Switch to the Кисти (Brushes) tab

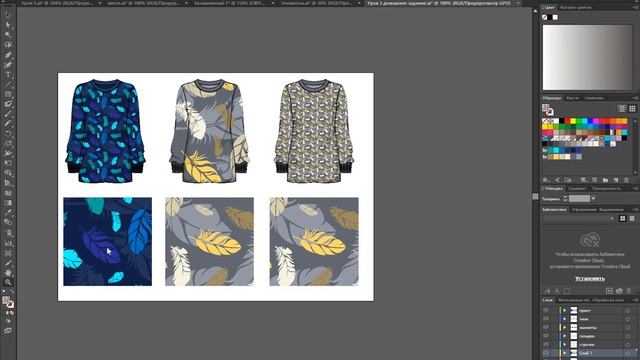click(572, 98)
